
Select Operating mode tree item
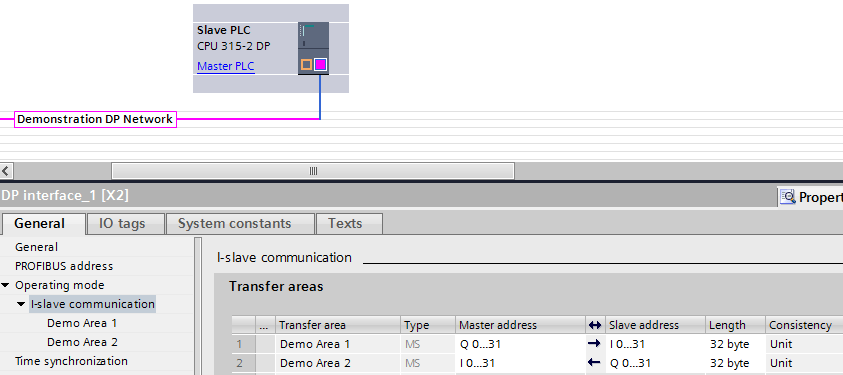60,285
